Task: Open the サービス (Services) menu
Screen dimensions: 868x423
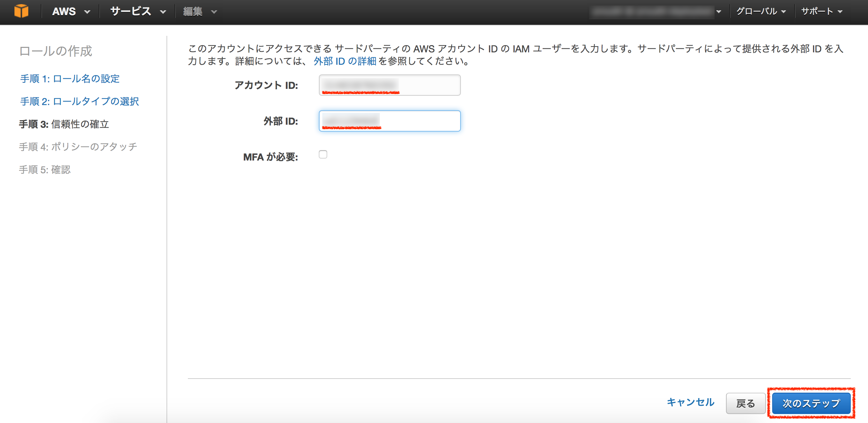Action: [x=130, y=11]
